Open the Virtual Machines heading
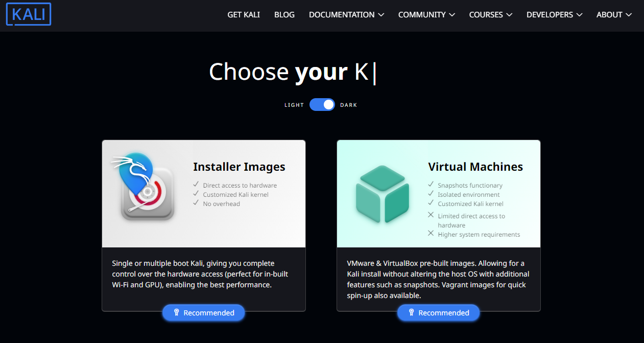Image resolution: width=644 pixels, height=343 pixels. [x=475, y=167]
